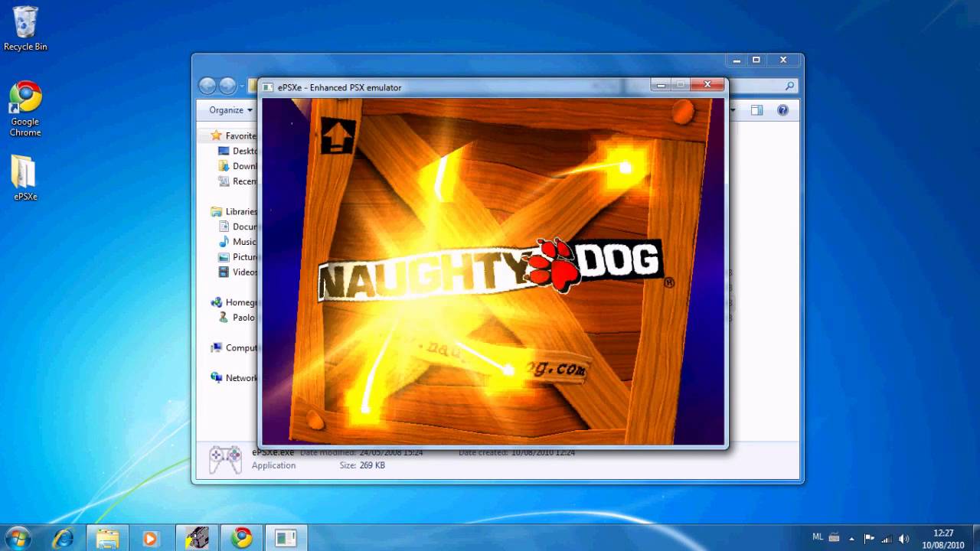
Task: Open the Documents library
Action: tap(238, 227)
